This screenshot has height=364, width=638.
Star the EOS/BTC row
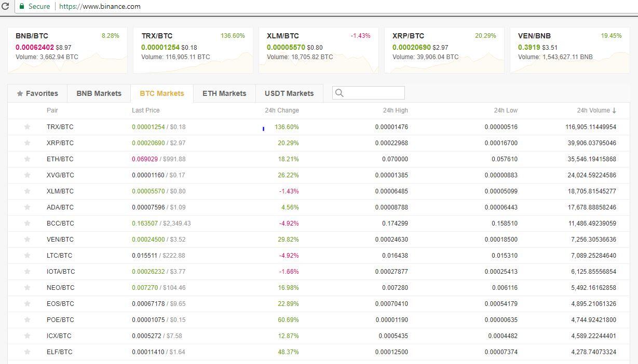point(27,303)
